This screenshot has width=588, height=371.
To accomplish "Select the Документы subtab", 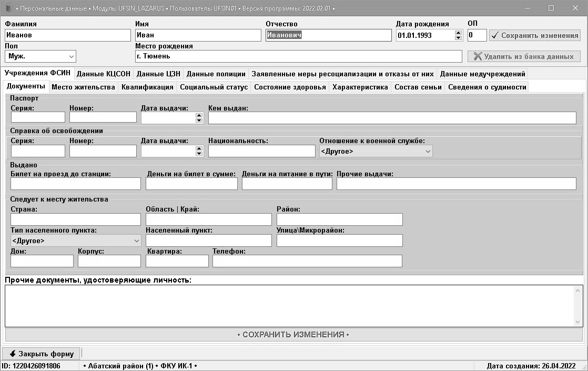I will [26, 86].
